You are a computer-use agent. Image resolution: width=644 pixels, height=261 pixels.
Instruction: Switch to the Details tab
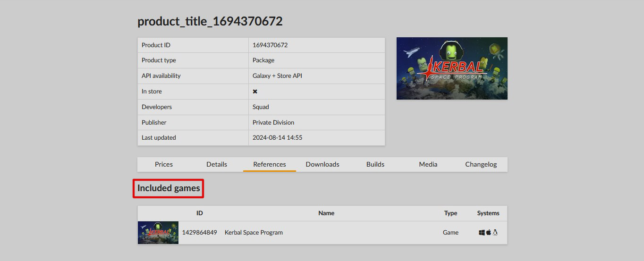tap(217, 164)
